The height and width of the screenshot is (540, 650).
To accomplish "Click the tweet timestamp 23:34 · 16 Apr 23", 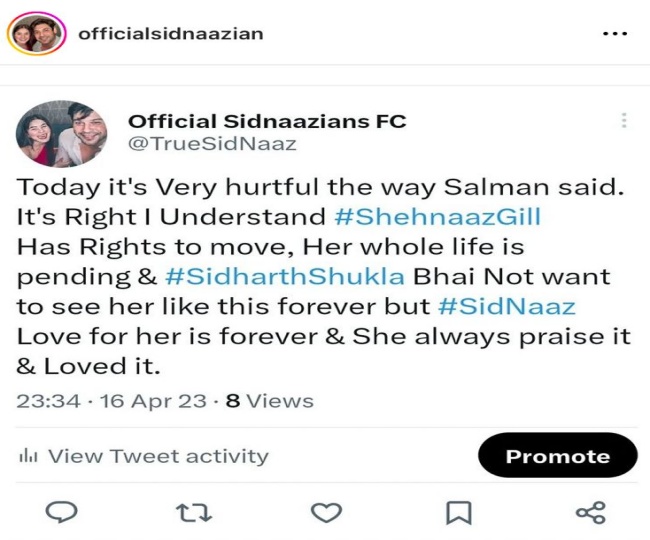I will (106, 401).
